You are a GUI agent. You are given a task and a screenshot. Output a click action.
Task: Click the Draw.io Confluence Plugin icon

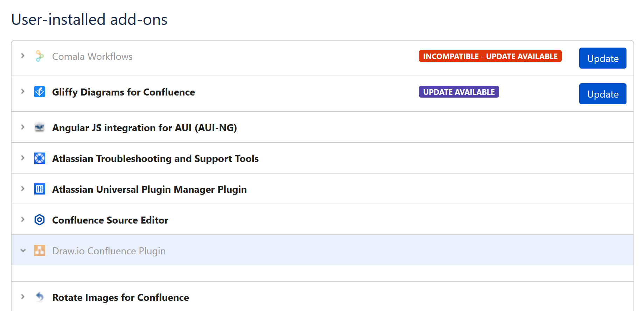click(x=40, y=250)
